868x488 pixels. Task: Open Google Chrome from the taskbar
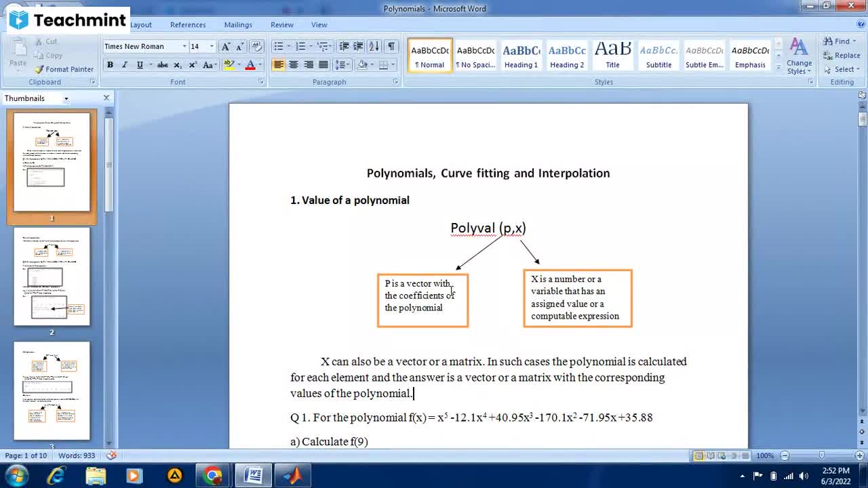213,476
